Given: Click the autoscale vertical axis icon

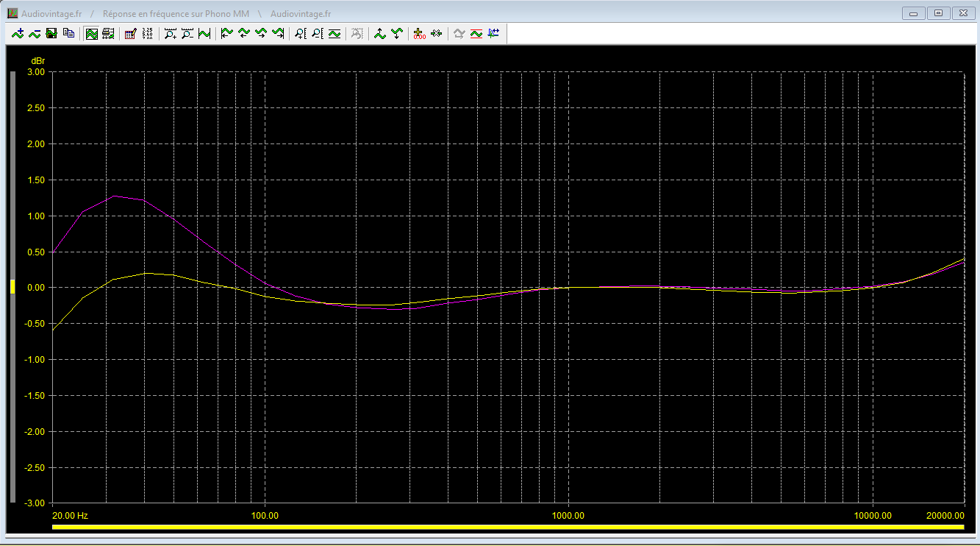Looking at the screenshot, I should (x=335, y=33).
